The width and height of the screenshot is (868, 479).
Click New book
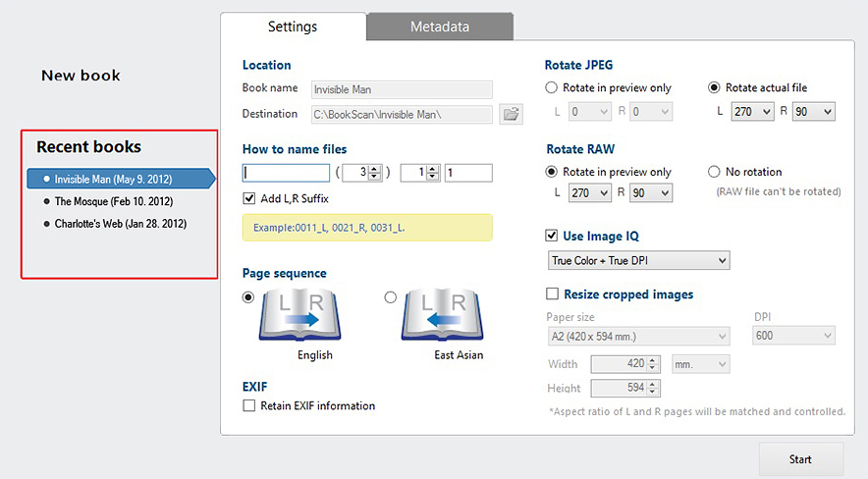81,76
